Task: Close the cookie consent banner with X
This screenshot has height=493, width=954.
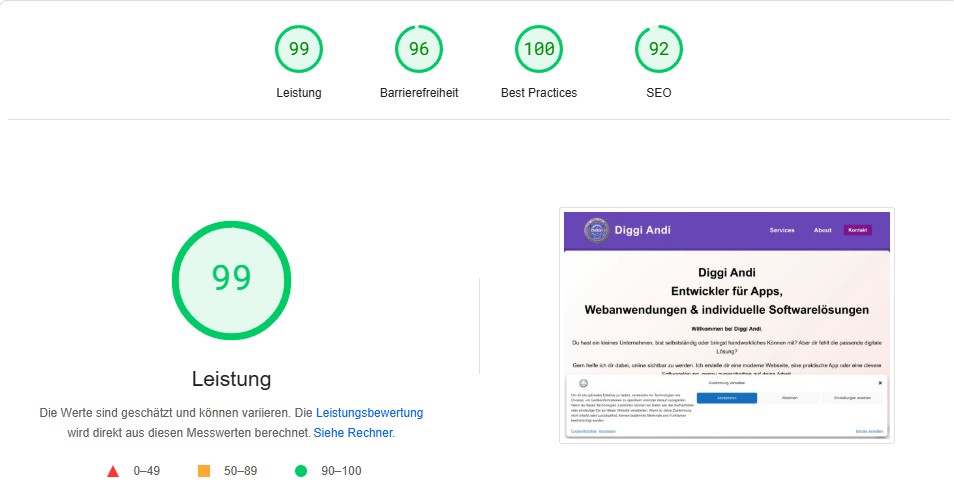Action: pyautogui.click(x=880, y=382)
